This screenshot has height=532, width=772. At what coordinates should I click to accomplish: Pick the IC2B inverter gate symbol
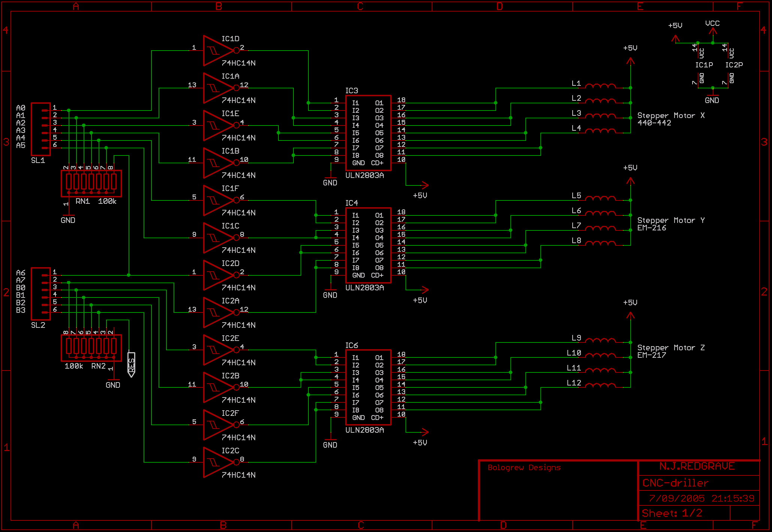tap(221, 388)
